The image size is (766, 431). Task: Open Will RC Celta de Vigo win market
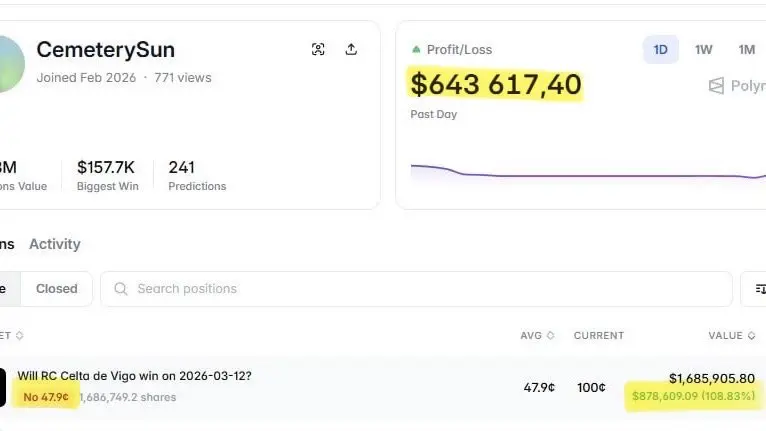point(134,376)
